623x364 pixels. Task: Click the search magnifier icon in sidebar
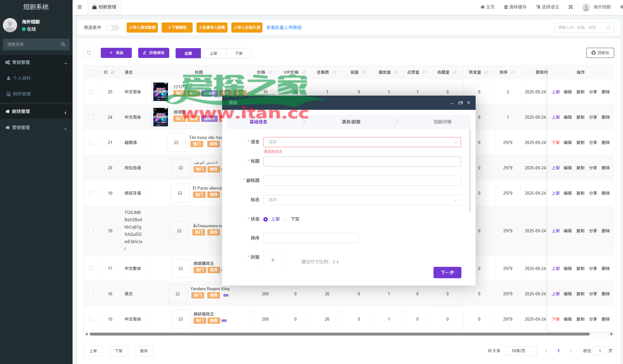tap(63, 44)
